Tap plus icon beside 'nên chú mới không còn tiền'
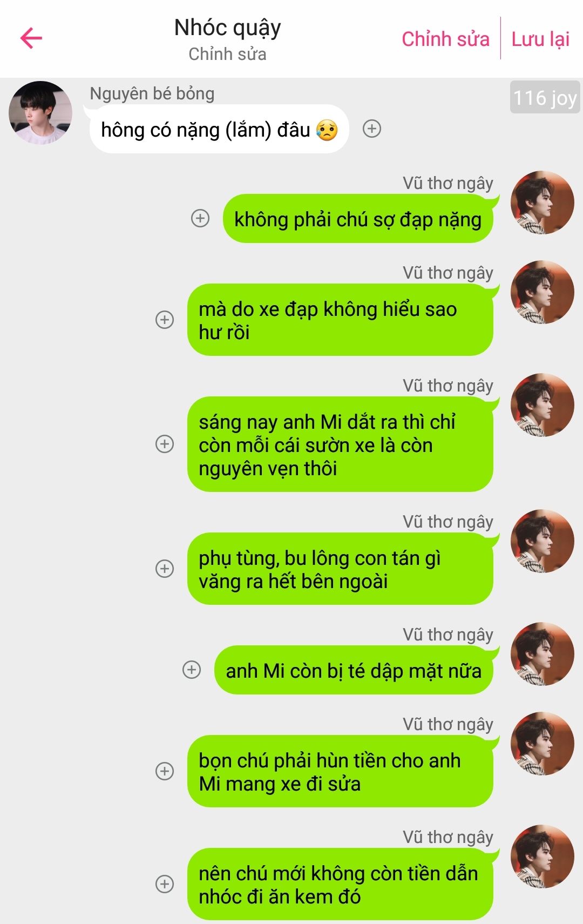 coord(165,884)
